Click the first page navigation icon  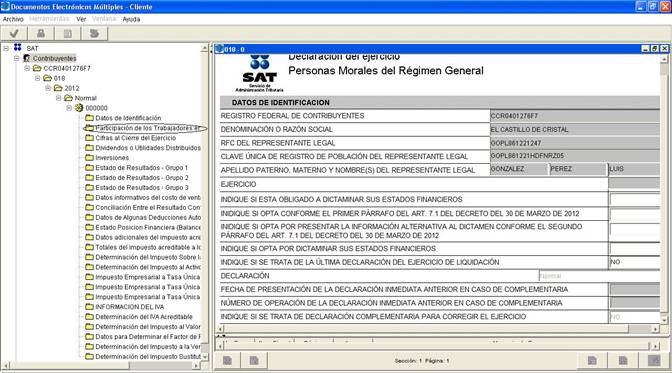pos(227,361)
